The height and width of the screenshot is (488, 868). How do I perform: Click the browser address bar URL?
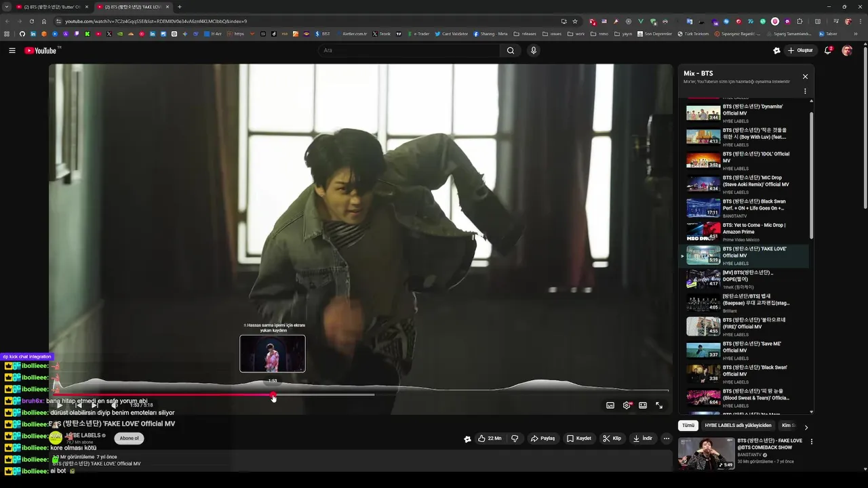click(156, 21)
